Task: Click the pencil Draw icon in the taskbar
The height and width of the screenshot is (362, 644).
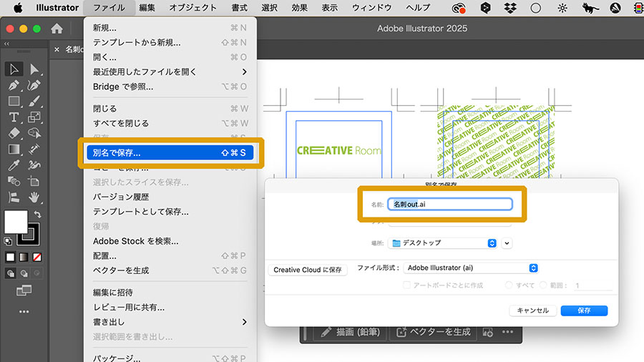Action: coord(326,332)
